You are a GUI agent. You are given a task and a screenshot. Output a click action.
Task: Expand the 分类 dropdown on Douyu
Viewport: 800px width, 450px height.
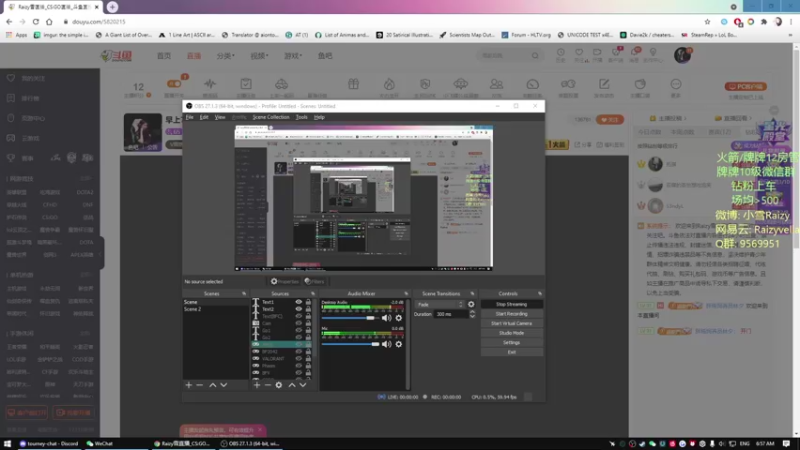point(225,56)
